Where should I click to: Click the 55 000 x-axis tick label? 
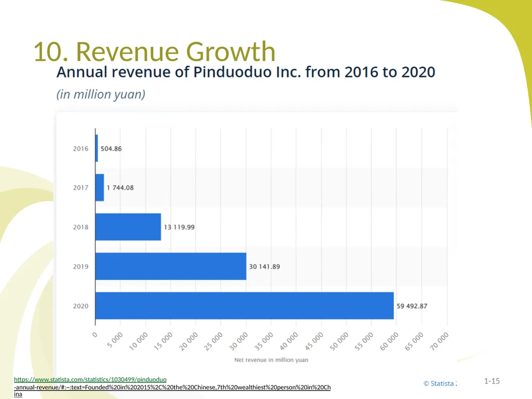coord(364,341)
